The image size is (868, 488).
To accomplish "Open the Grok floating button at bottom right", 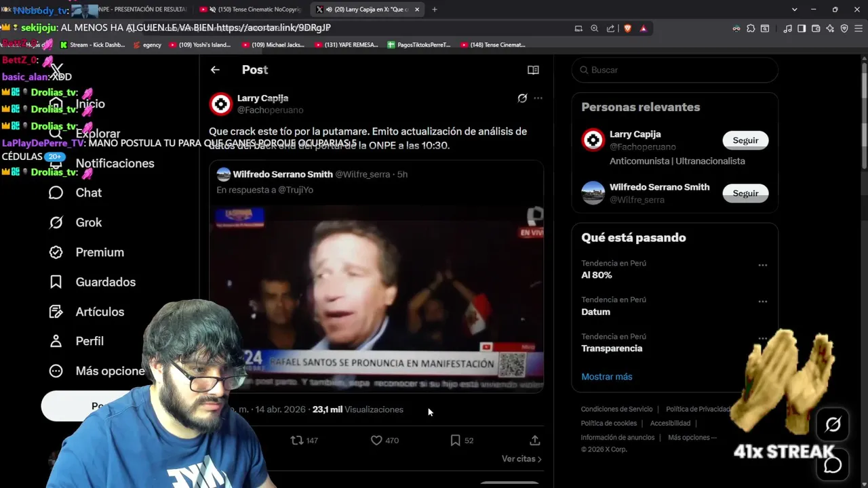I will click(833, 425).
